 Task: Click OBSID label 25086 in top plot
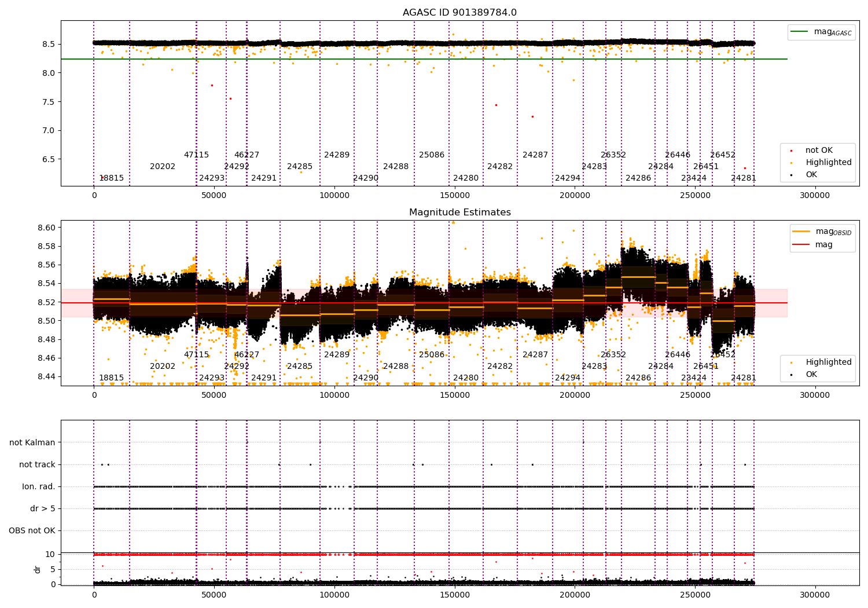[x=432, y=155]
